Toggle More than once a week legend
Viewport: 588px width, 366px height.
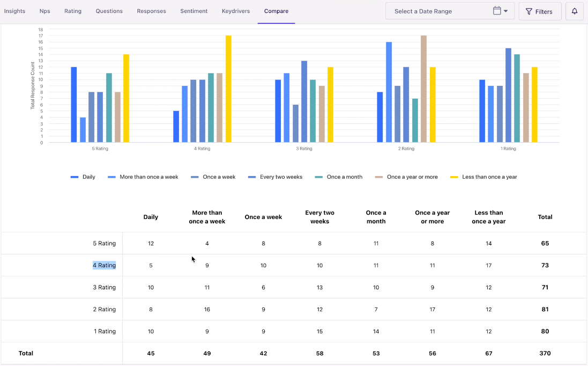pos(143,177)
